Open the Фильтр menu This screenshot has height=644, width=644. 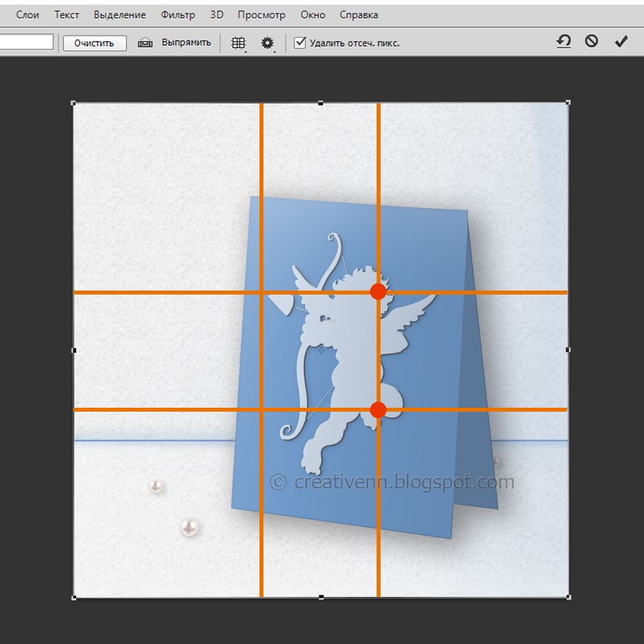pos(178,15)
